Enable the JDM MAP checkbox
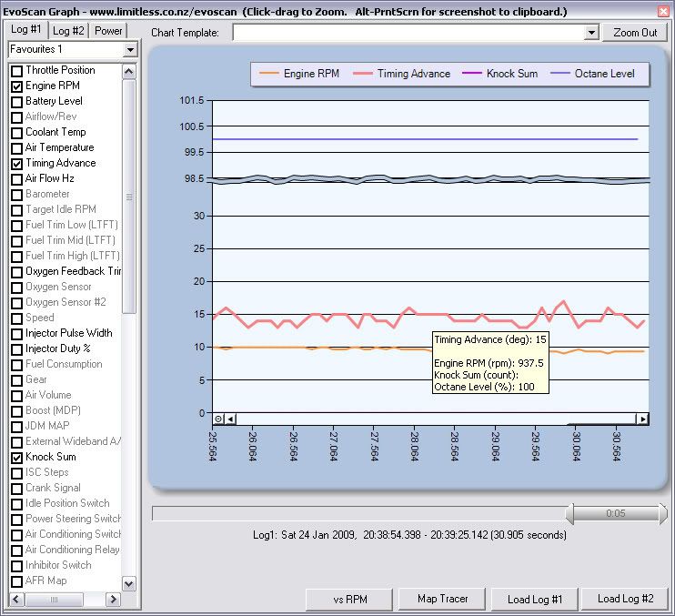675x616 pixels. (x=16, y=427)
